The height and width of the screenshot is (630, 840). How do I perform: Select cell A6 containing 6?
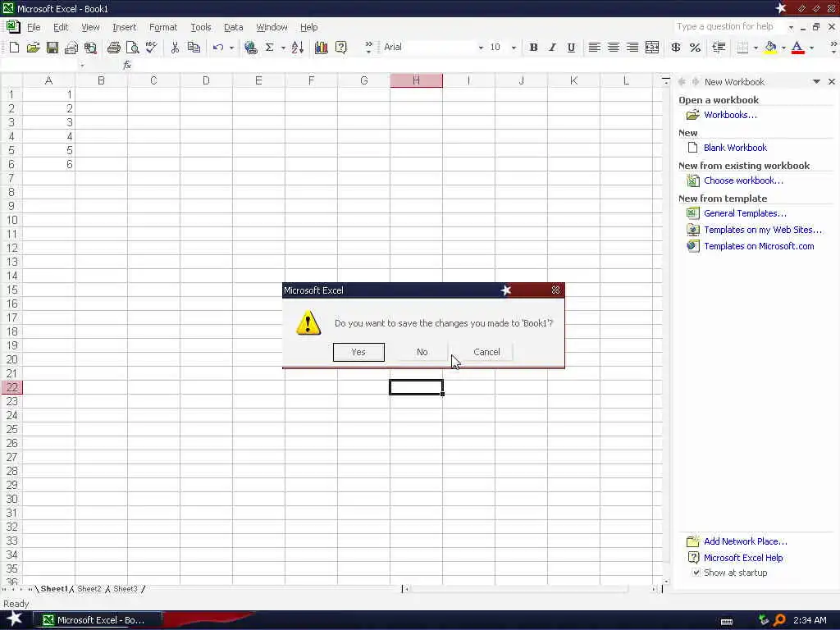pos(48,164)
